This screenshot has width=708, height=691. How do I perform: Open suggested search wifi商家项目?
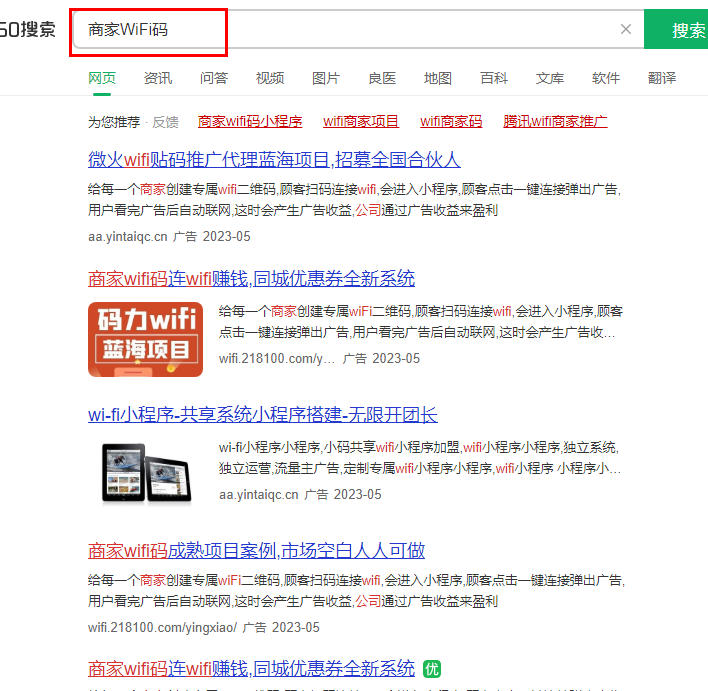click(x=361, y=121)
